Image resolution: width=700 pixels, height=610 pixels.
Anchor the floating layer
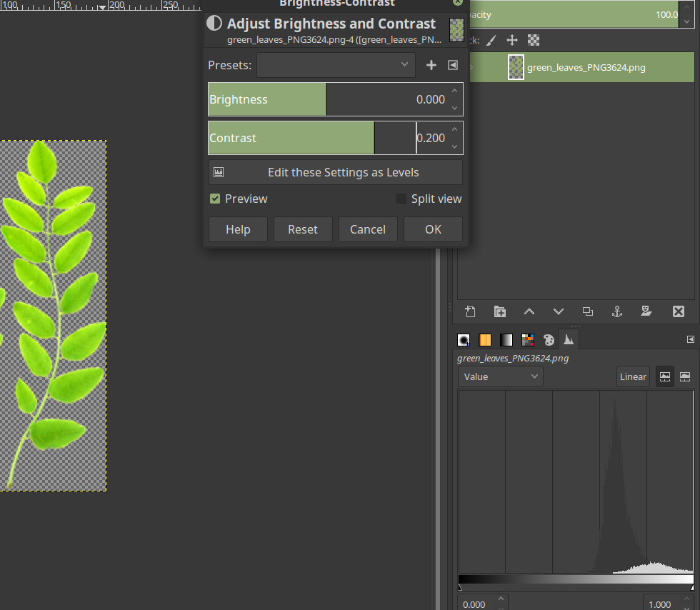[x=617, y=311]
